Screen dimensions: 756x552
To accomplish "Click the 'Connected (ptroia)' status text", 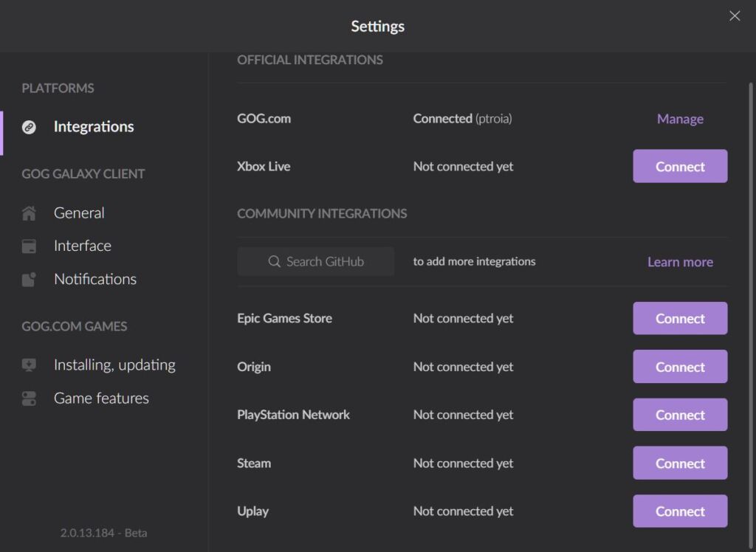I will click(x=462, y=119).
